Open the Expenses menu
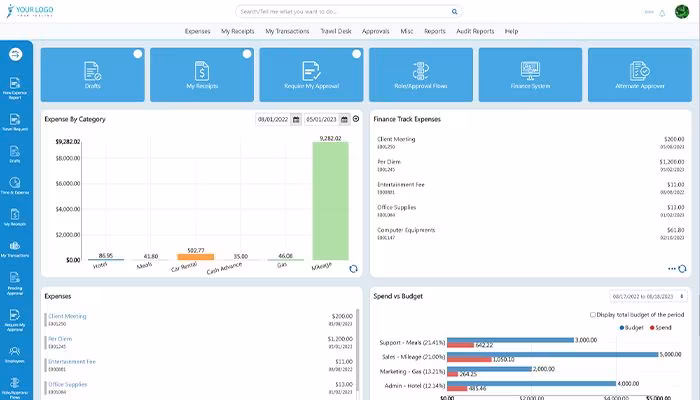Image resolution: width=700 pixels, height=400 pixels. [x=197, y=31]
